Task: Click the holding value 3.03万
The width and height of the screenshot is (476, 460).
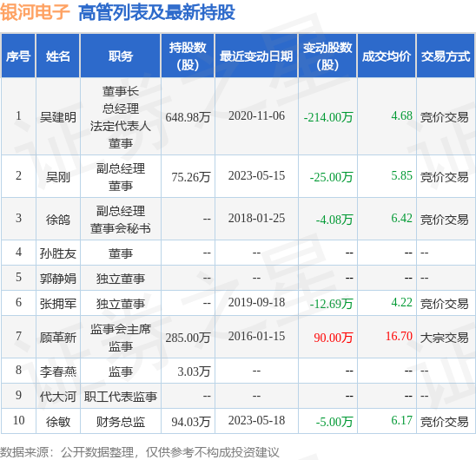Action: point(194,371)
